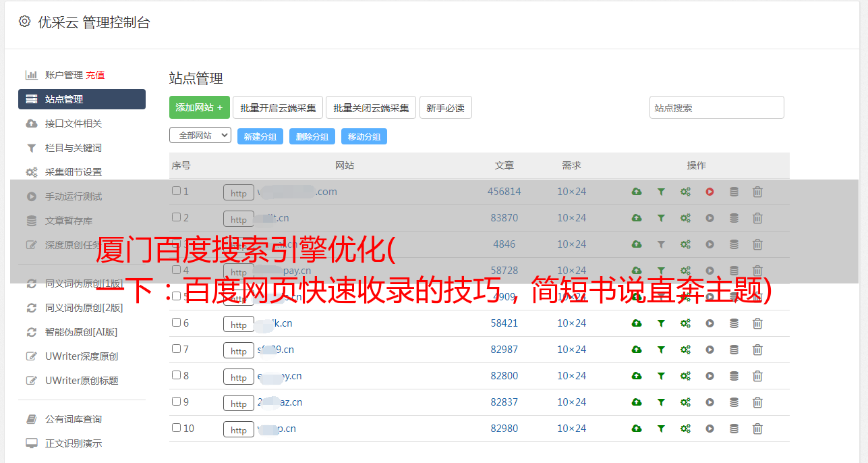
Task: Click the red 充值 link
Action: point(95,75)
